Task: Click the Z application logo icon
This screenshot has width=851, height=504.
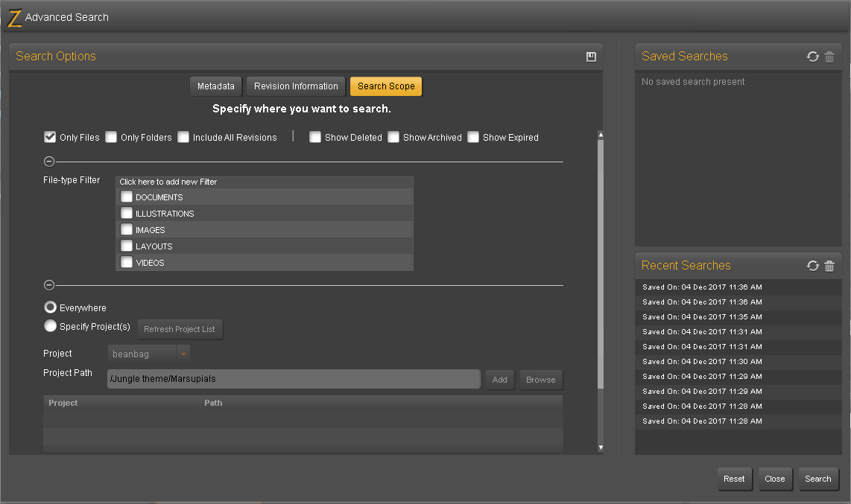Action: pos(15,18)
